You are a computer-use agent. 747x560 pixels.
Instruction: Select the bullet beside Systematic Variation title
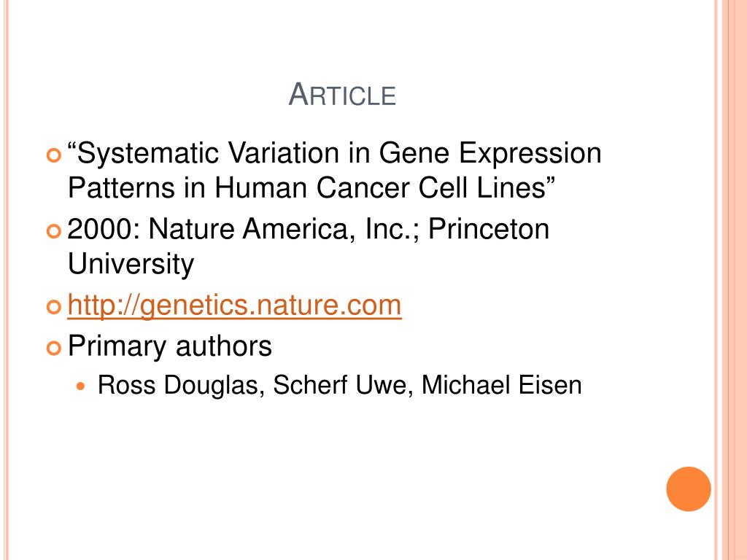54,155
